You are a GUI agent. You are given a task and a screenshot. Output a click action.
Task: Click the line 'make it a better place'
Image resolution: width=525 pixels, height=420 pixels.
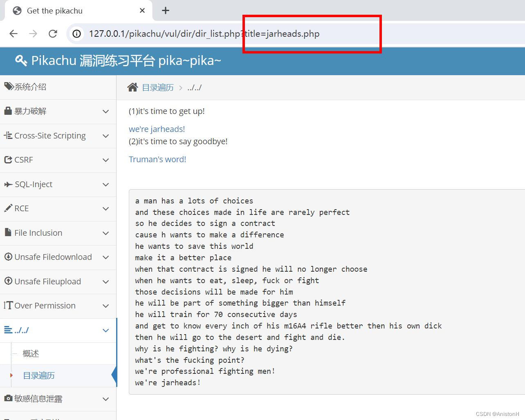pos(183,258)
